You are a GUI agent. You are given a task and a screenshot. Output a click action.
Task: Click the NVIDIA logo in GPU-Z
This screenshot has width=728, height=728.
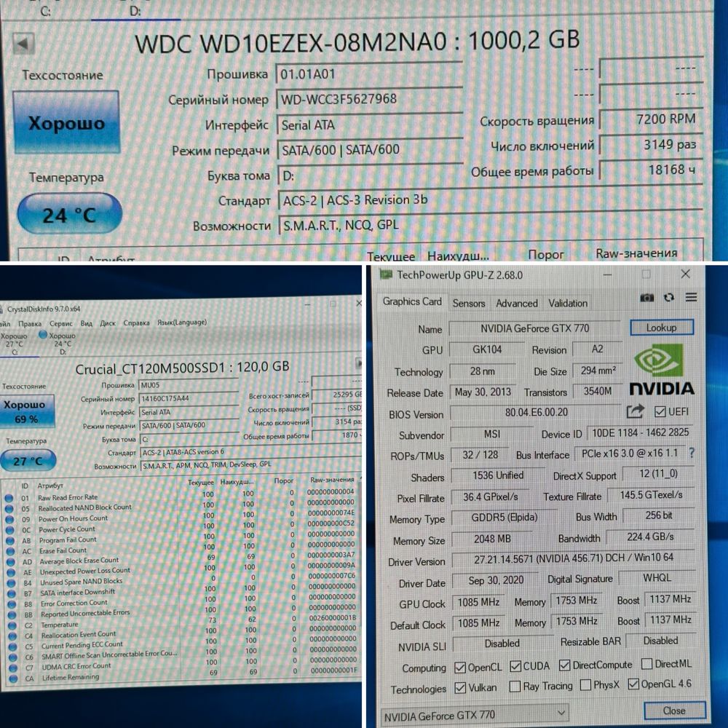click(661, 370)
